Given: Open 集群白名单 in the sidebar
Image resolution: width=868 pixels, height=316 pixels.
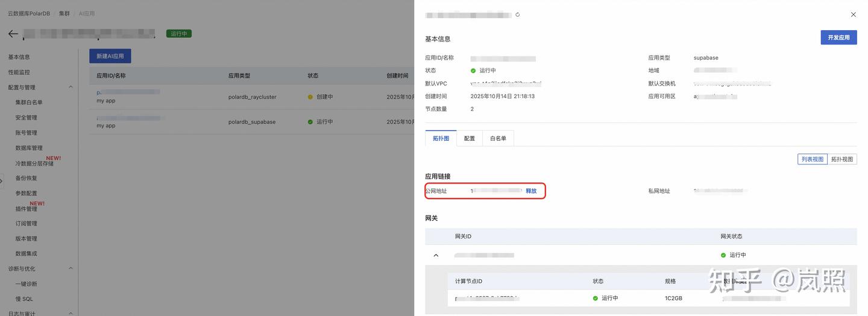Looking at the screenshot, I should coord(29,102).
